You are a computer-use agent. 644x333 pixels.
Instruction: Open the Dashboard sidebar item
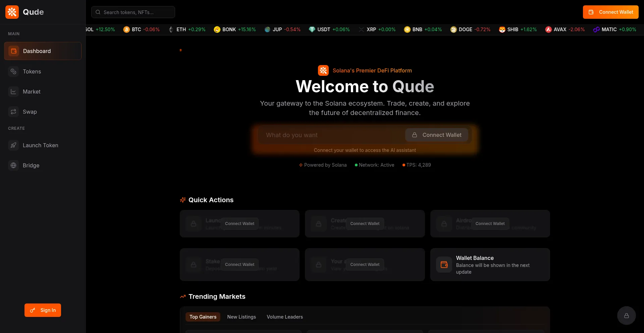click(43, 51)
